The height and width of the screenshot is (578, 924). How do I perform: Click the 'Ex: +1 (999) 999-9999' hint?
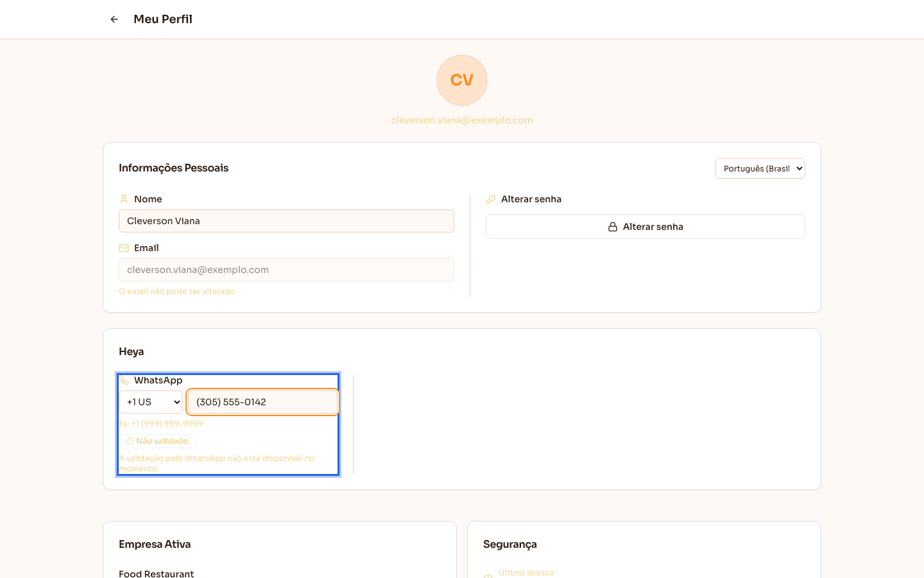(x=161, y=424)
